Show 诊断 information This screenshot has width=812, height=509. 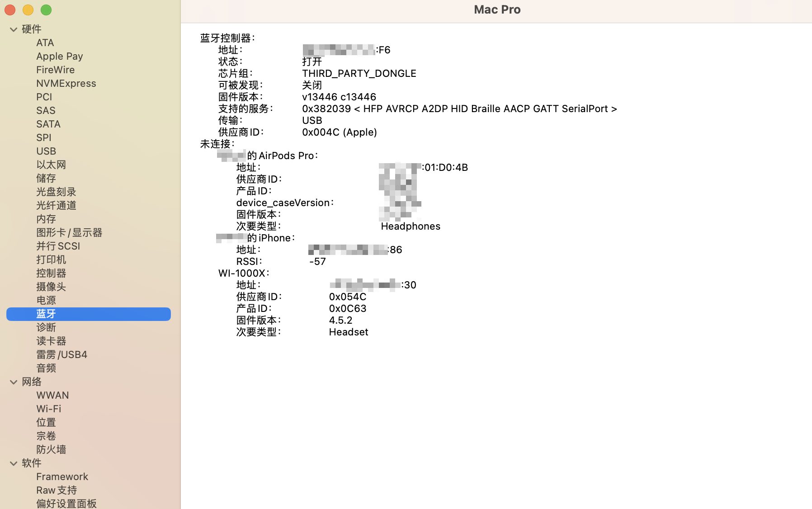46,327
